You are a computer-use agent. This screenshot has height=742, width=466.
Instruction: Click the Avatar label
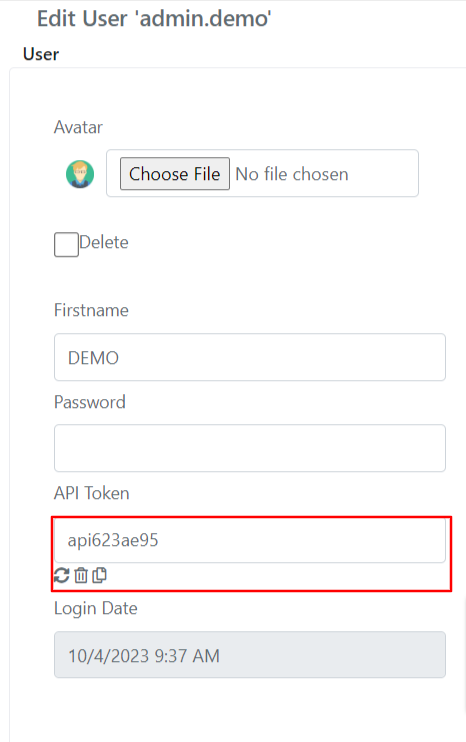click(78, 127)
